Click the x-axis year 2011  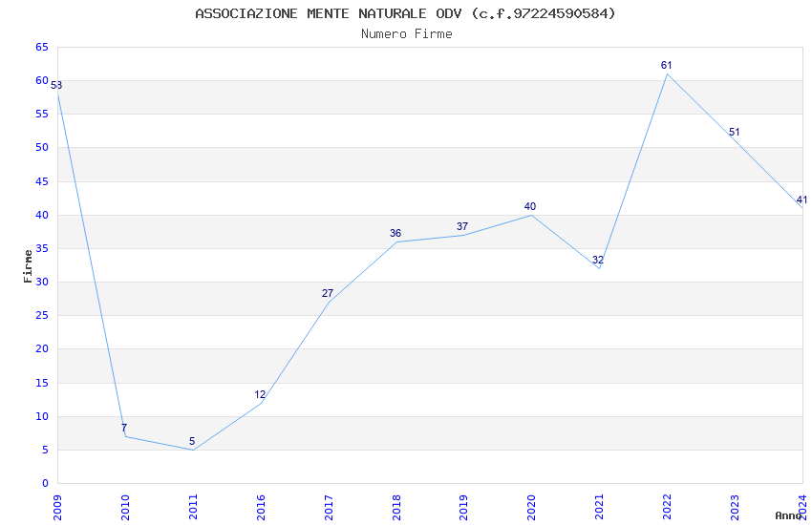(193, 508)
